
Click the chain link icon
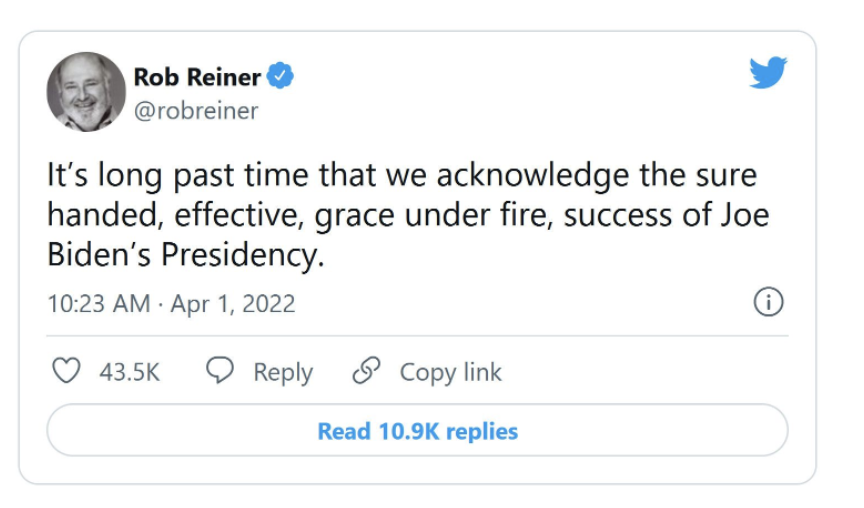click(367, 372)
